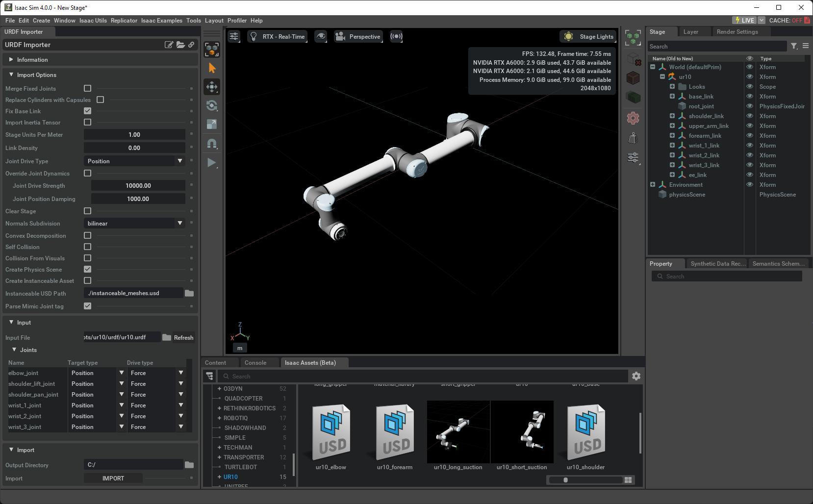The height and width of the screenshot is (504, 813).
Task: Enable Merge Fixed Joints checkbox
Action: tap(88, 88)
